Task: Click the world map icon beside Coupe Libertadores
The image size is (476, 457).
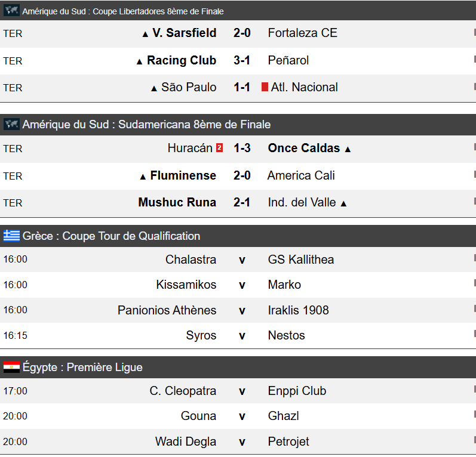Action: (x=11, y=11)
